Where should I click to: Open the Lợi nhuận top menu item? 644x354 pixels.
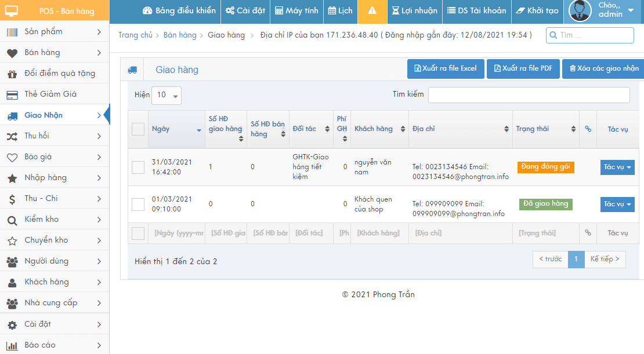(x=414, y=11)
